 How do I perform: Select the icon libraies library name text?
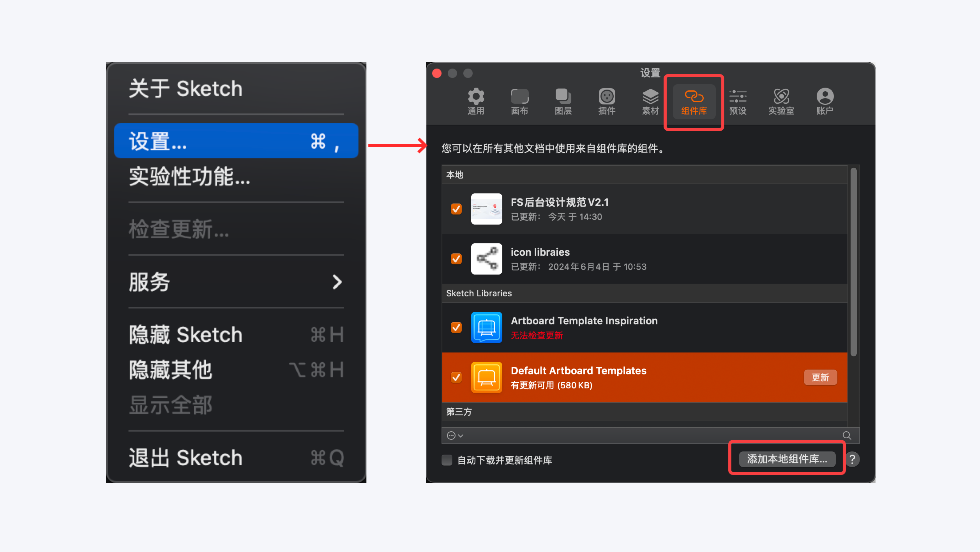coord(540,252)
